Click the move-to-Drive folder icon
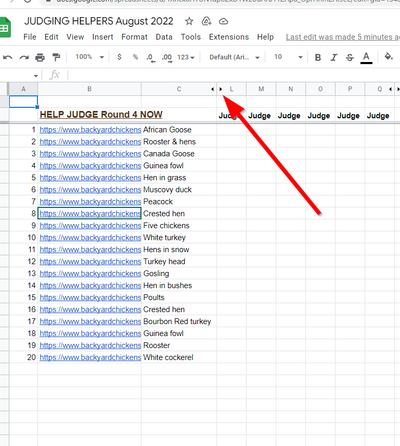This screenshot has width=400, height=446. click(206, 21)
